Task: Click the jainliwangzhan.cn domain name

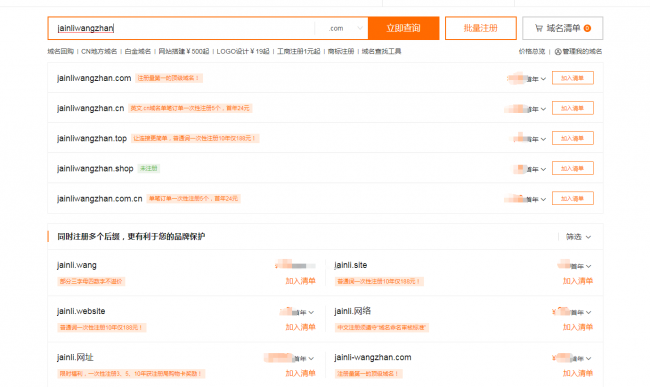Action: tap(90, 108)
